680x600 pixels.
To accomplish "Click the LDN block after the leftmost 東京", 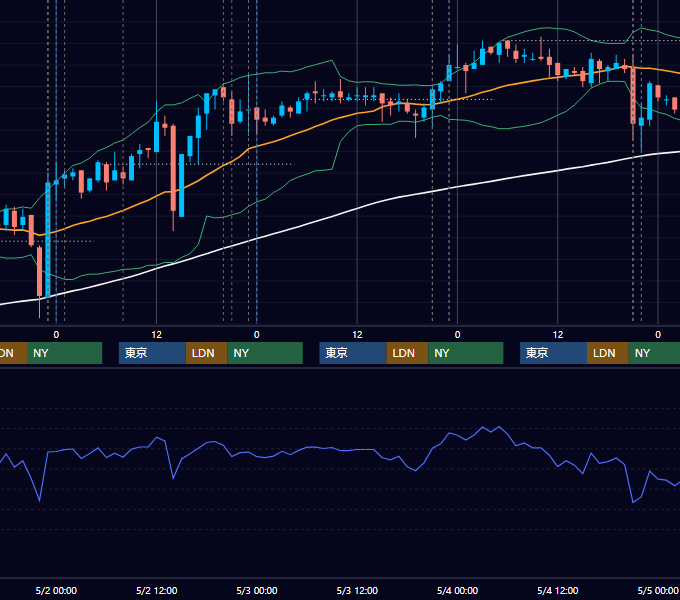I will click(206, 353).
